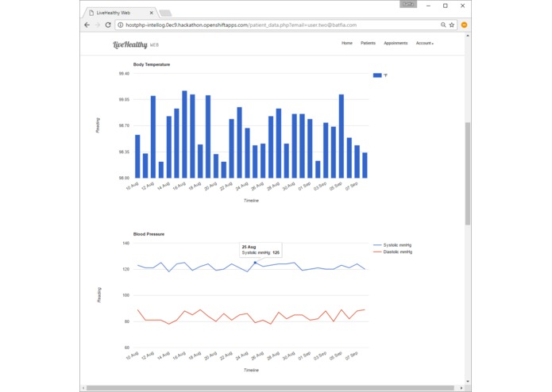Reload the page with refresh icon
Screen dimensions: 552x392
tap(108, 25)
